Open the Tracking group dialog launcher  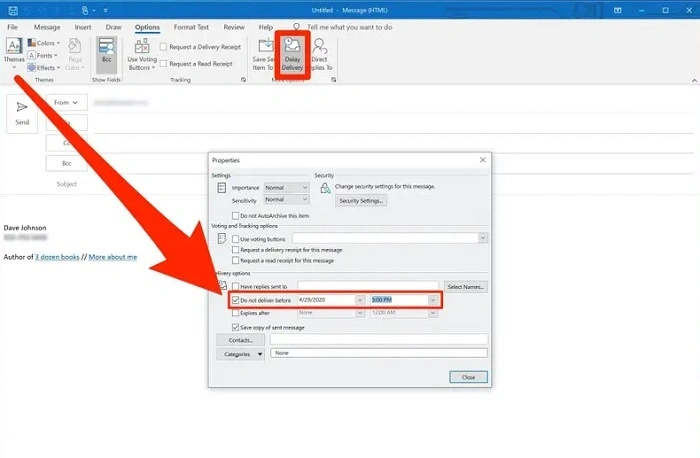(x=243, y=80)
